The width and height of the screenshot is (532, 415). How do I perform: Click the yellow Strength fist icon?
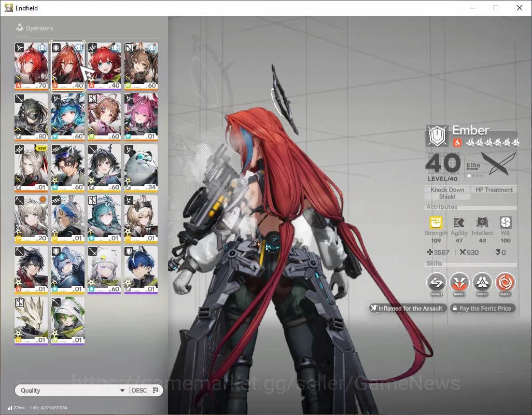point(436,223)
